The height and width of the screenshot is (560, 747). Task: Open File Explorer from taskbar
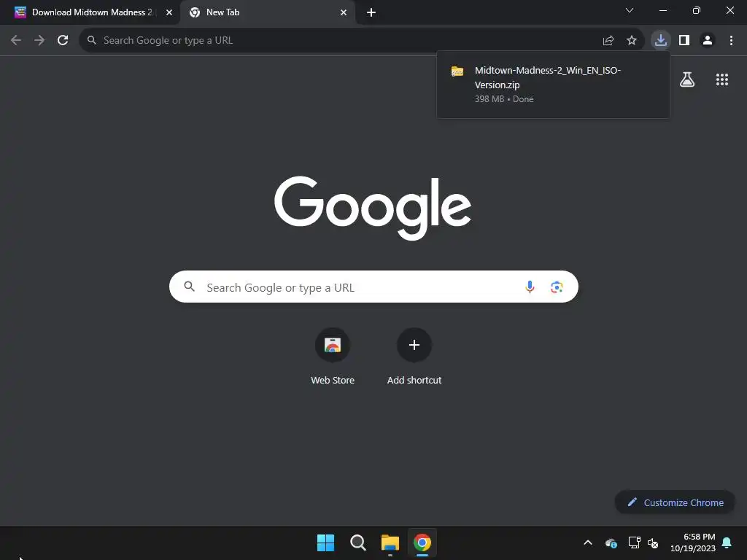click(x=390, y=542)
